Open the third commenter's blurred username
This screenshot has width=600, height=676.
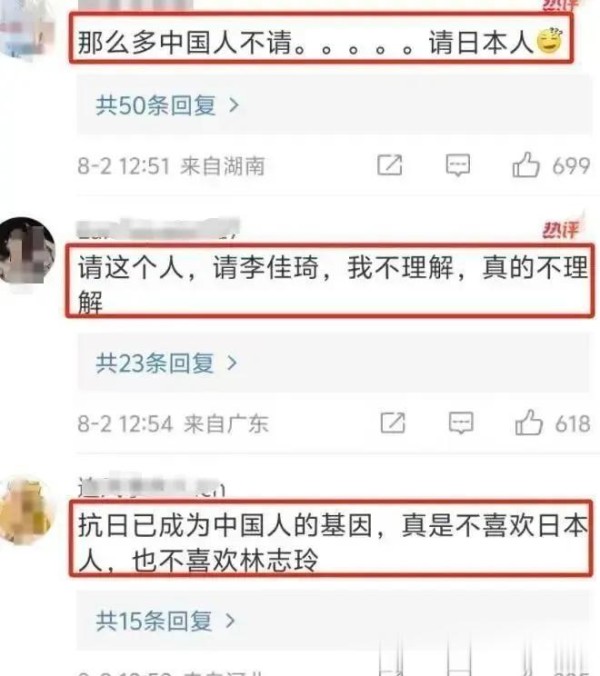point(151,486)
